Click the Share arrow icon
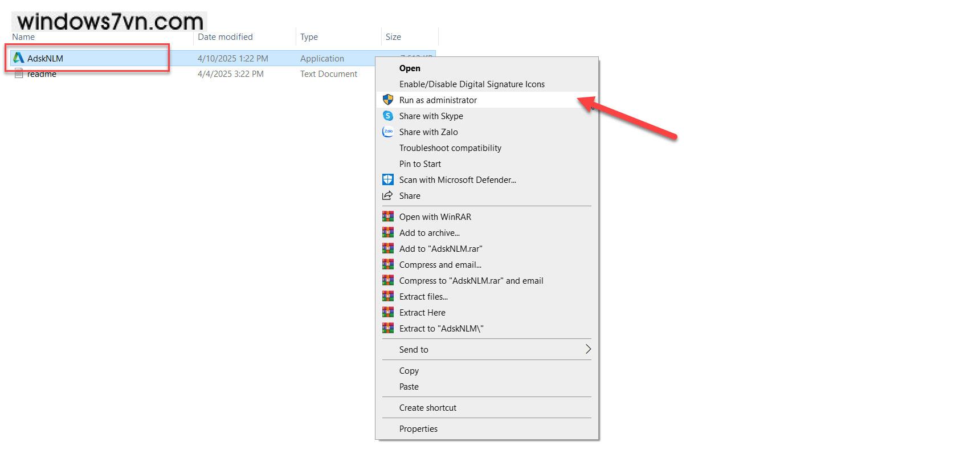Screen dimensions: 980x466 pyautogui.click(x=388, y=195)
